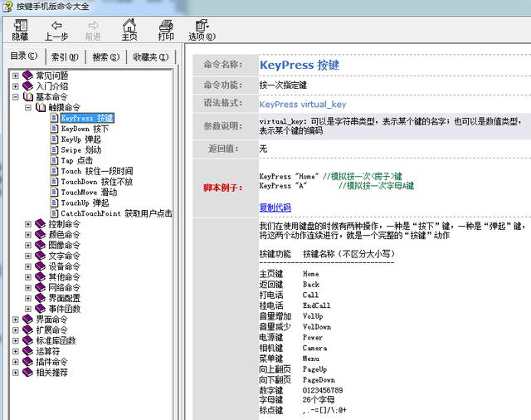Click the book icon beside 颜色命令
The width and height of the screenshot is (531, 420).
pos(41,234)
